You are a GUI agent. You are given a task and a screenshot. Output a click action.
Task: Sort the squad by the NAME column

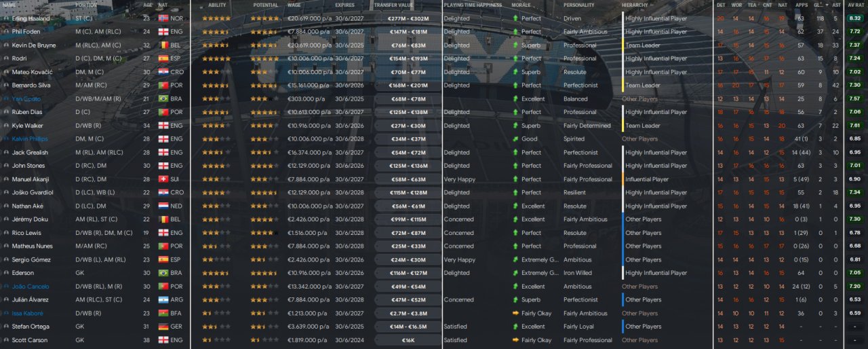pyautogui.click(x=9, y=5)
